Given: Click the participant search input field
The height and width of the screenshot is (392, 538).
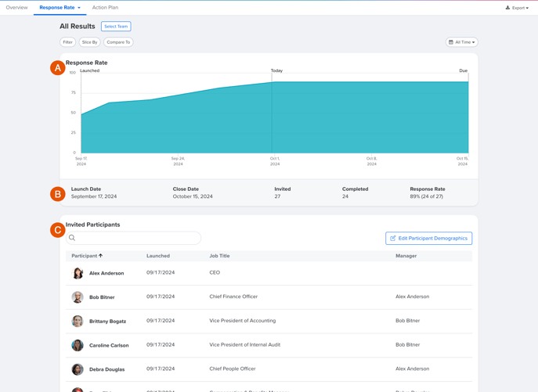Looking at the screenshot, I should [x=137, y=238].
